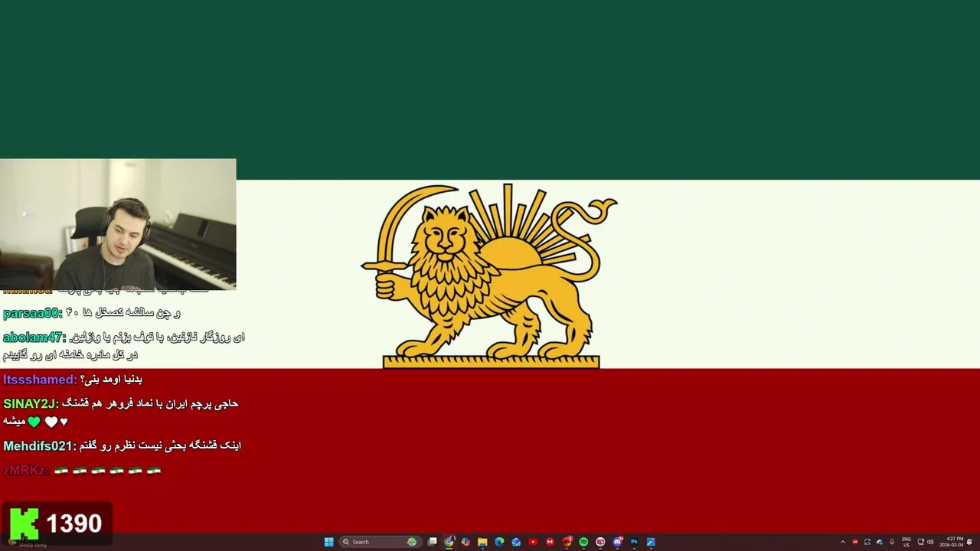Open File Explorer from the taskbar
Viewport: 980px width, 551px height.
coord(482,542)
